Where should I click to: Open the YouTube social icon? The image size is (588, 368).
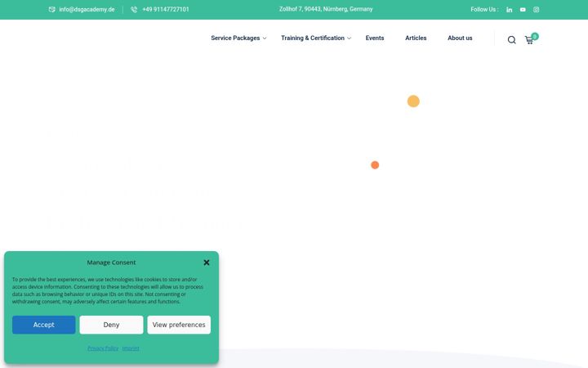click(523, 10)
